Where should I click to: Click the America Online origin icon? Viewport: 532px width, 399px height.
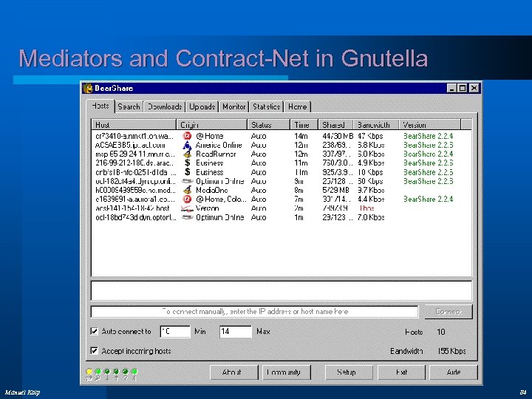point(187,146)
